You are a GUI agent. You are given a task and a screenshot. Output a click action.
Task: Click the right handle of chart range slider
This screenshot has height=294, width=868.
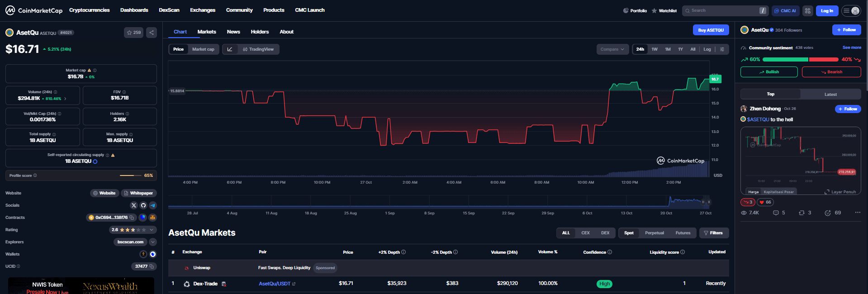tap(709, 202)
